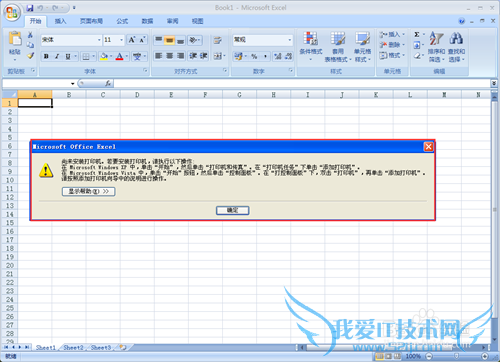Switch to Page Layout view in status bar
Viewport: 500px width, 362px height.
388,356
